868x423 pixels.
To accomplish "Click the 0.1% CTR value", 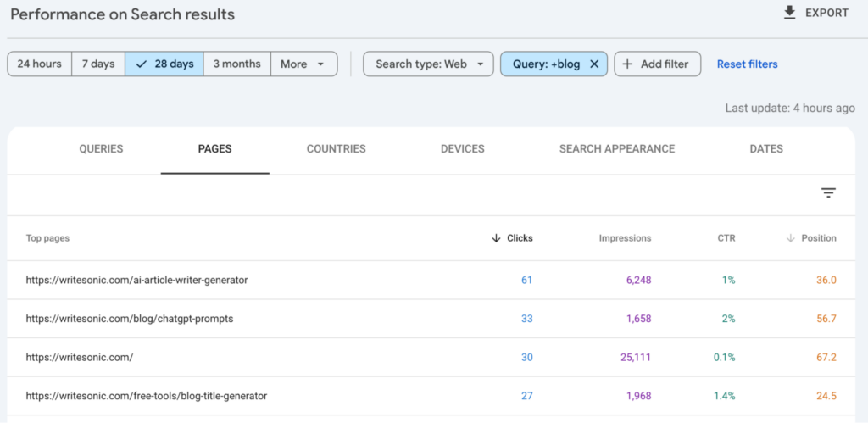I will pos(724,358).
